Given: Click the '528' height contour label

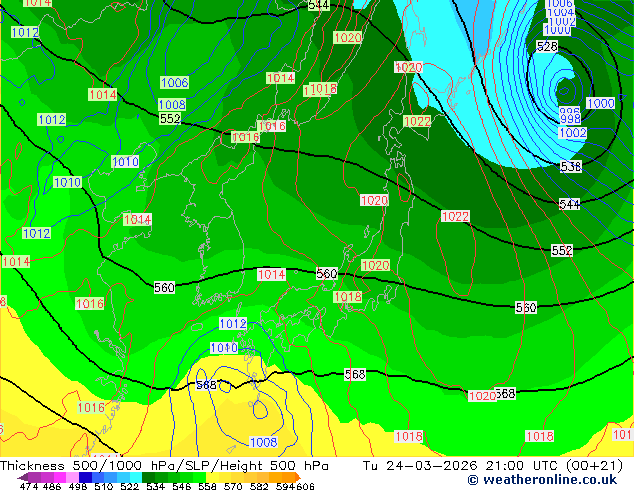Looking at the screenshot, I should point(547,46).
